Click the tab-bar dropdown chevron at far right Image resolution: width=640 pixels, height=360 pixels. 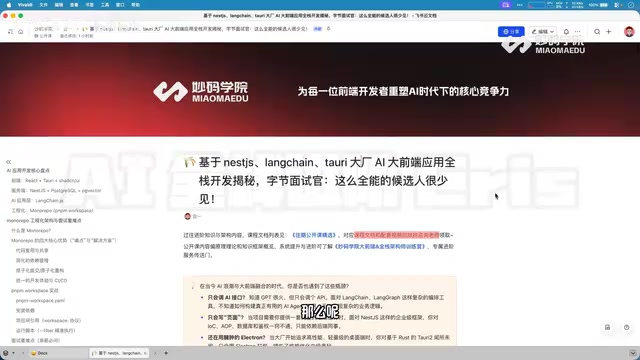coord(633,353)
